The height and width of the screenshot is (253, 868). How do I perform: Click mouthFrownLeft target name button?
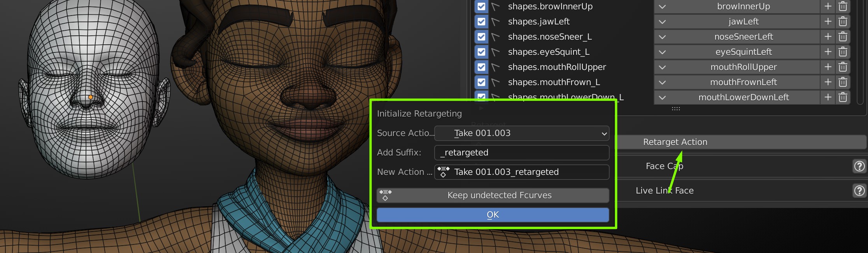744,82
